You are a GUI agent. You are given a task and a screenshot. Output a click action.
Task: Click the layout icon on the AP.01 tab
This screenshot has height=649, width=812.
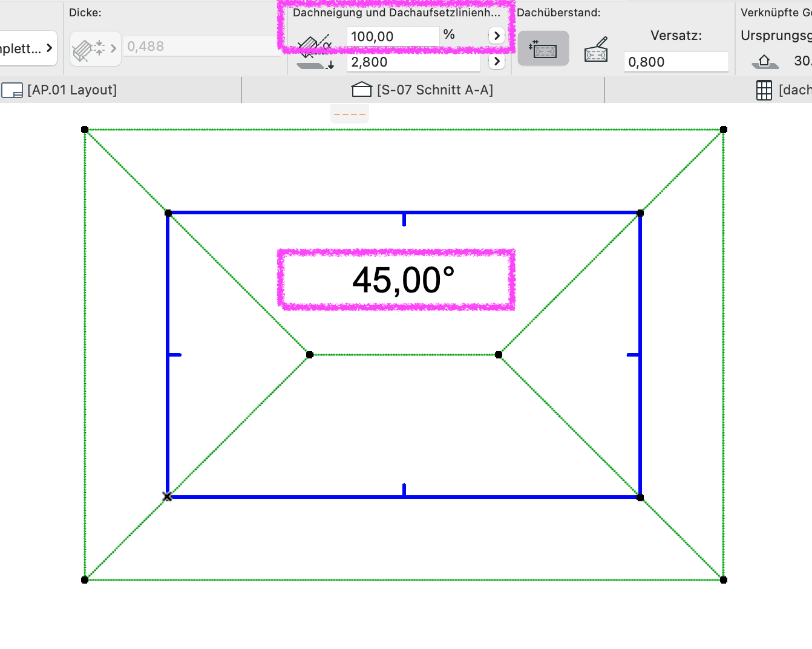12,91
